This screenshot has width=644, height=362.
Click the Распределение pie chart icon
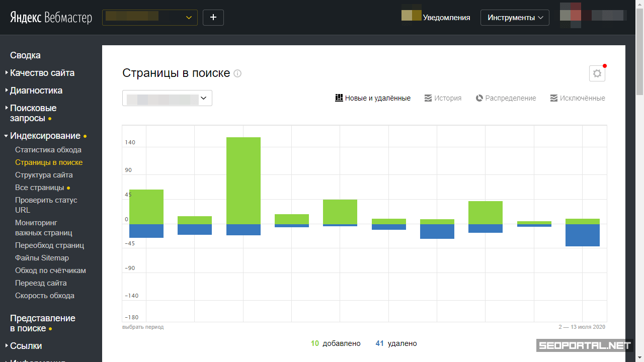[479, 98]
